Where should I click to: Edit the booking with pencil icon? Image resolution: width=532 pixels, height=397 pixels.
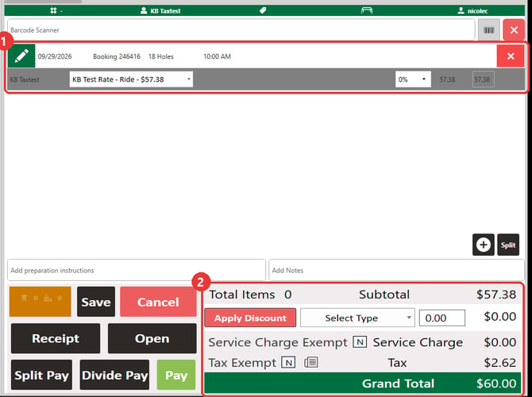click(21, 56)
